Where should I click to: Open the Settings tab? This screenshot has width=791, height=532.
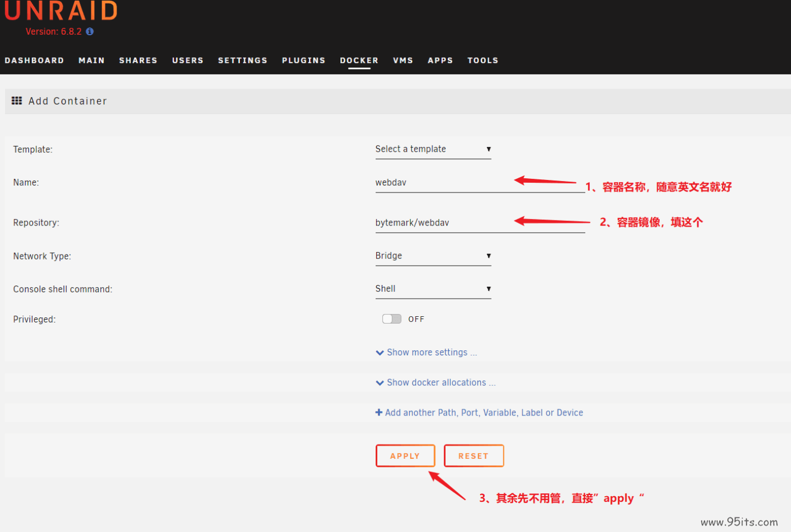point(243,60)
